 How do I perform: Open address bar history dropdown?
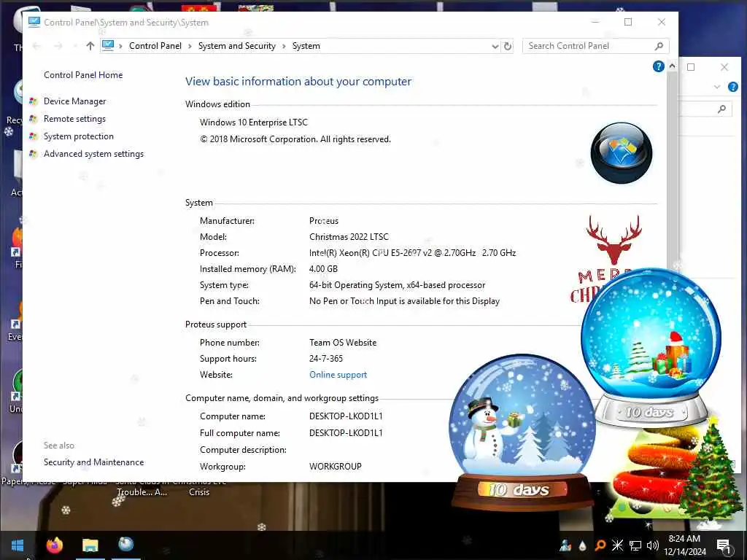click(495, 46)
